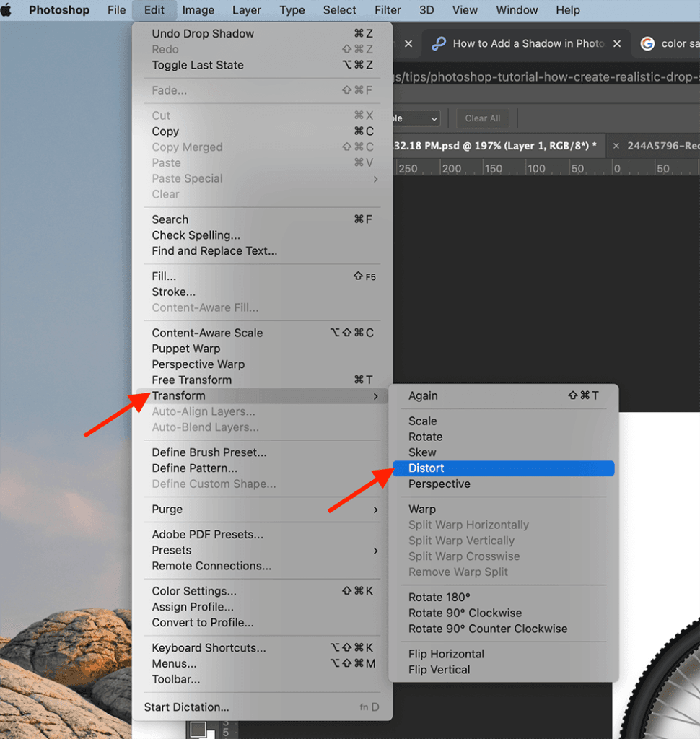
Task: Expand the Purge submenu
Action: pyautogui.click(x=262, y=510)
